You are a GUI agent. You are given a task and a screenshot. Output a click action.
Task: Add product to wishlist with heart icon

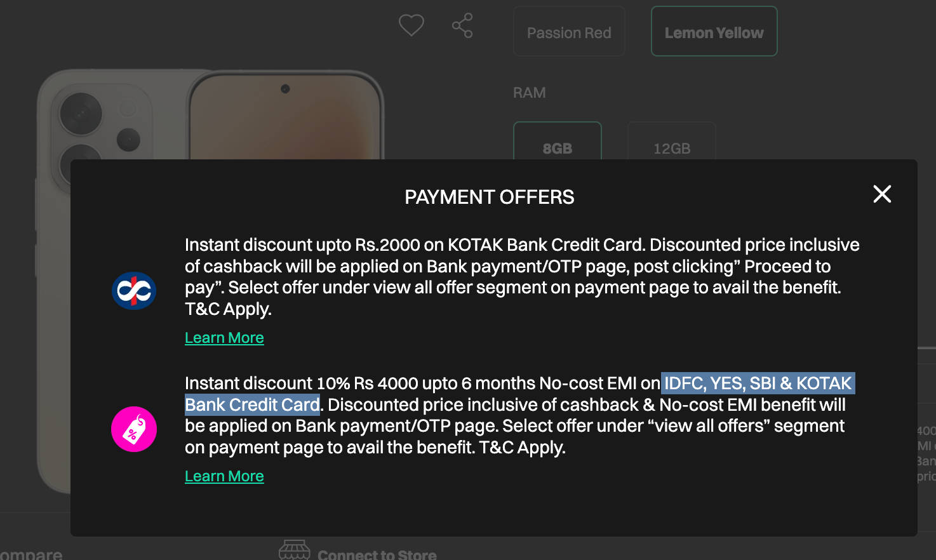(411, 25)
